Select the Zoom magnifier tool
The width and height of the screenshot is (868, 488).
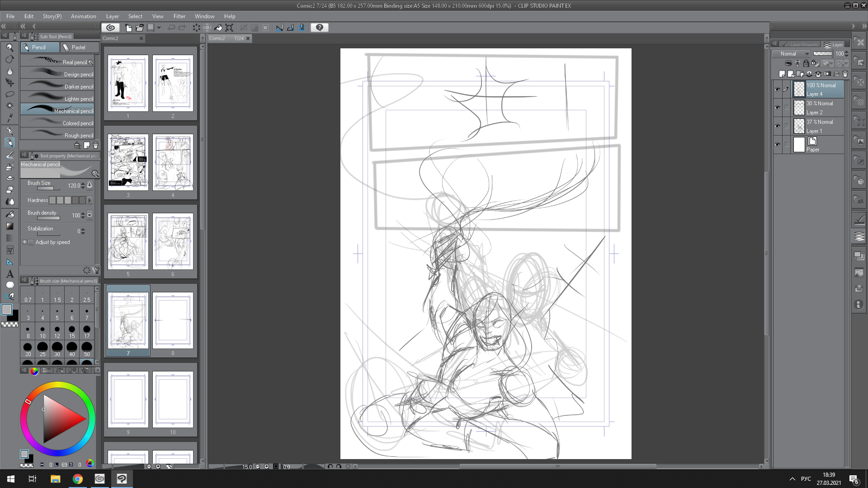coord(9,47)
